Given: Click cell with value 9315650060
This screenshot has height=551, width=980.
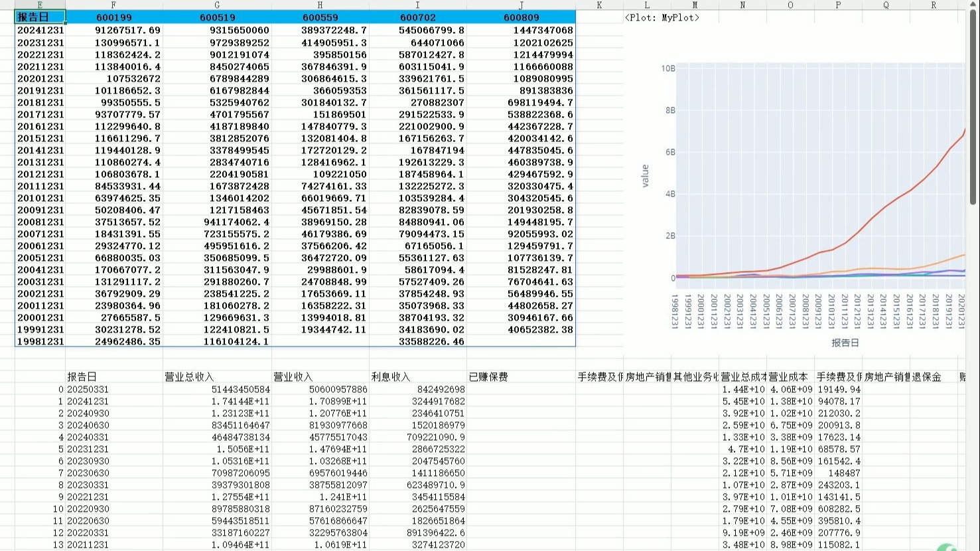Looking at the screenshot, I should point(217,31).
